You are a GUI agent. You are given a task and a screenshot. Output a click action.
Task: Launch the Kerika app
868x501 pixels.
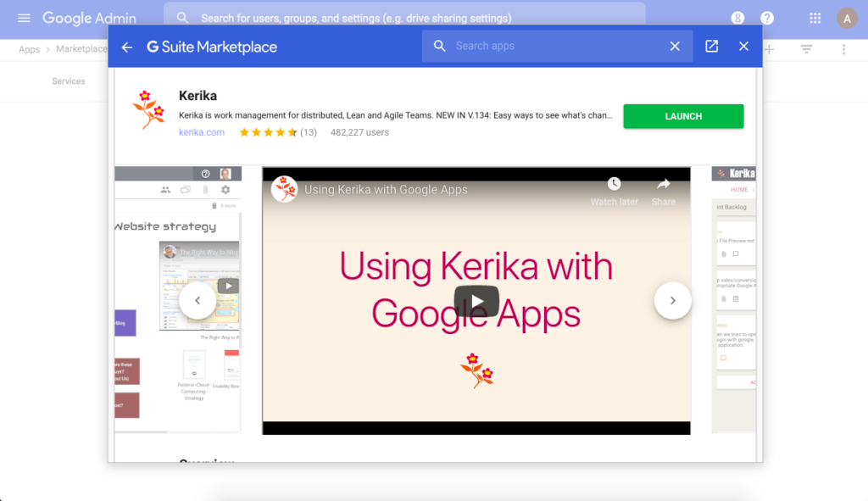pos(683,116)
